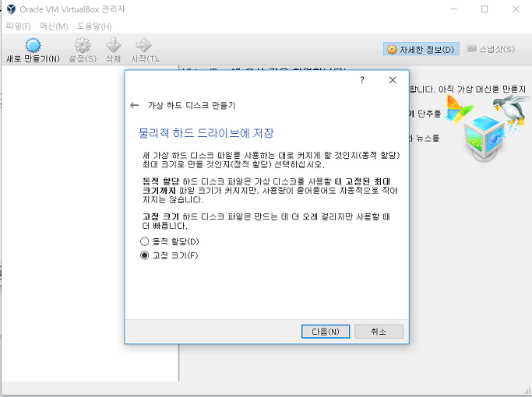Click the 물리적 하드 드라이브에 저장 heading
Screen dimensions: 532x397
pos(206,133)
